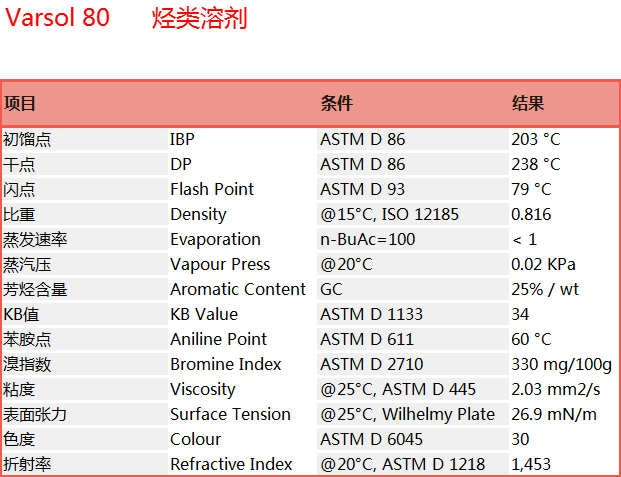Select the 330 mg/100g bromine result
The width and height of the screenshot is (621, 477).
[x=562, y=364]
